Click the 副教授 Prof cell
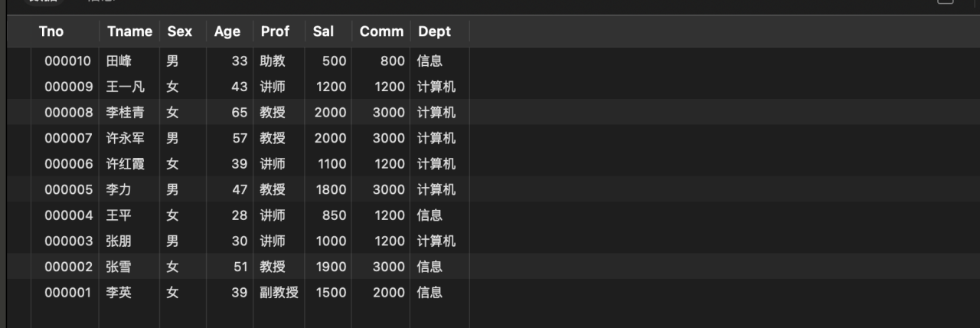This screenshot has width=980, height=328. coord(279,292)
